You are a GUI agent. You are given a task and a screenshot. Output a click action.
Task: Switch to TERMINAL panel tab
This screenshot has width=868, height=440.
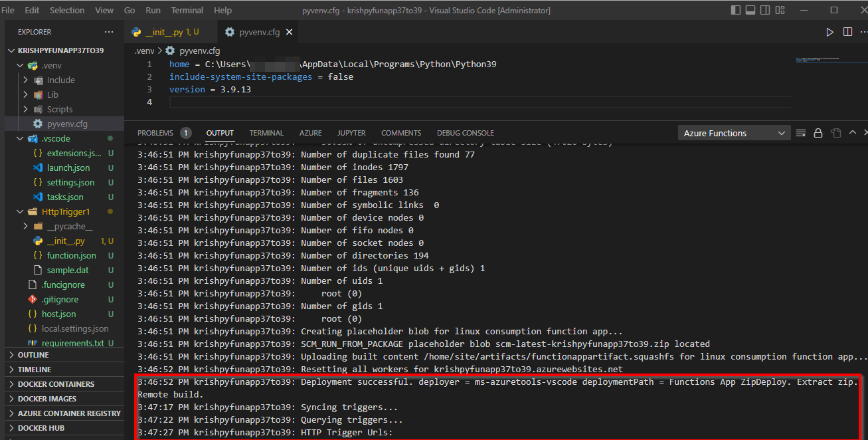pyautogui.click(x=266, y=133)
